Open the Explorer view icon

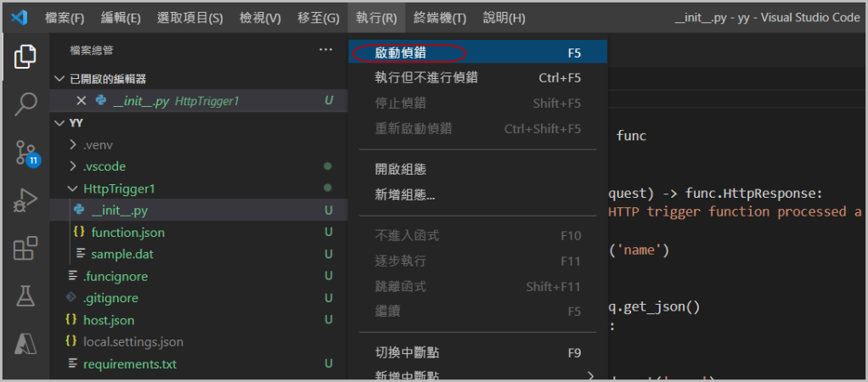(x=25, y=58)
